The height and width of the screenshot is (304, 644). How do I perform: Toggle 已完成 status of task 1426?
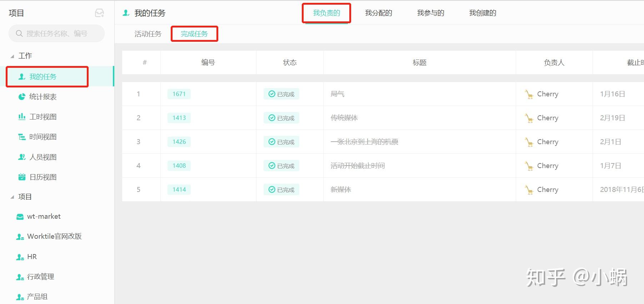(x=281, y=142)
